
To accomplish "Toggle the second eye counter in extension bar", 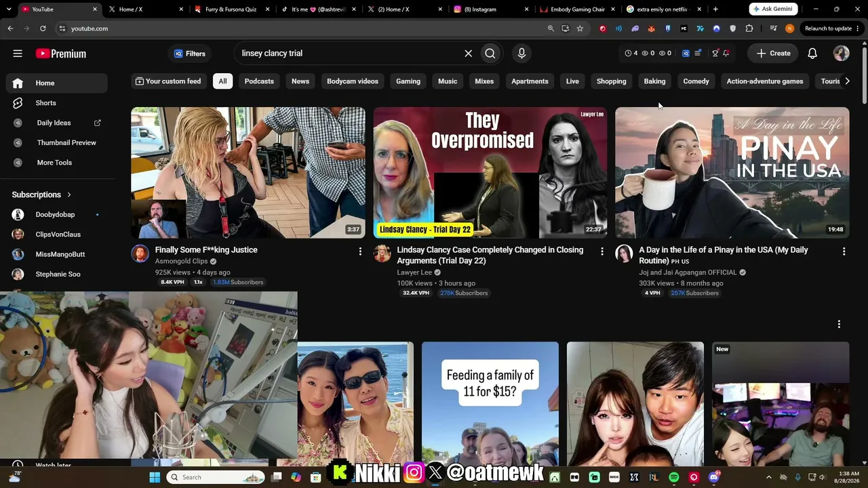I will click(665, 53).
